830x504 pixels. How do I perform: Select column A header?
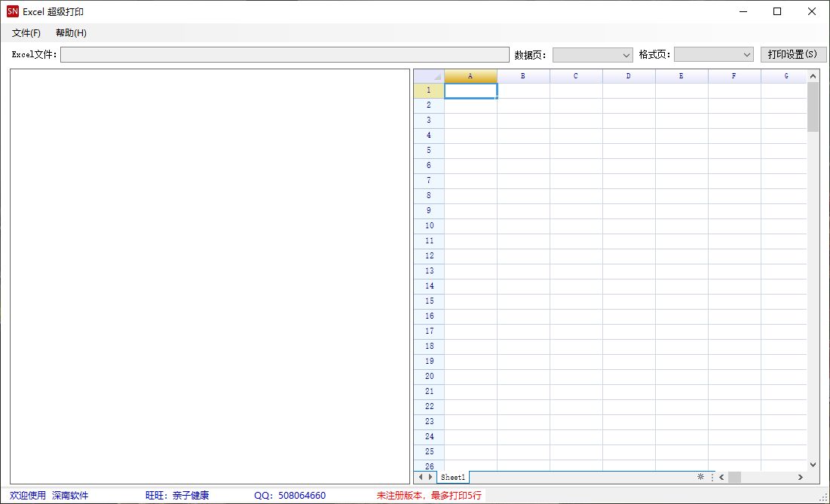pyautogui.click(x=470, y=76)
